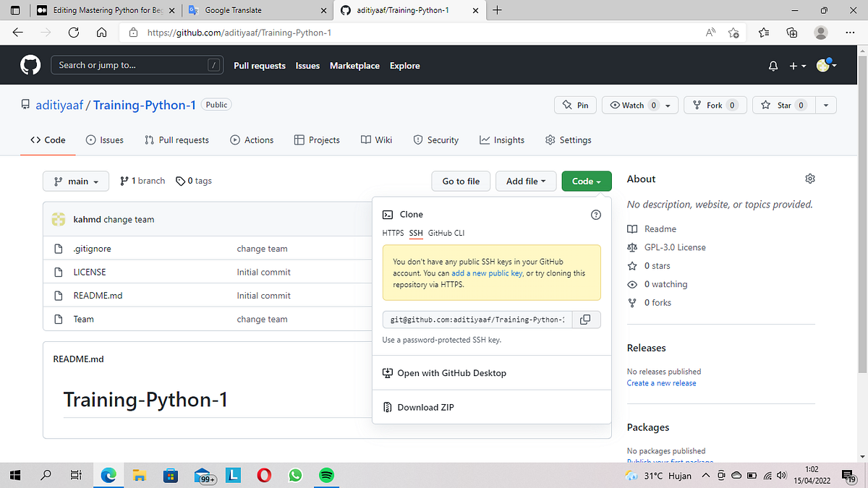Screen dimensions: 868x488
Task: Open the Insights tab
Action: (502, 140)
